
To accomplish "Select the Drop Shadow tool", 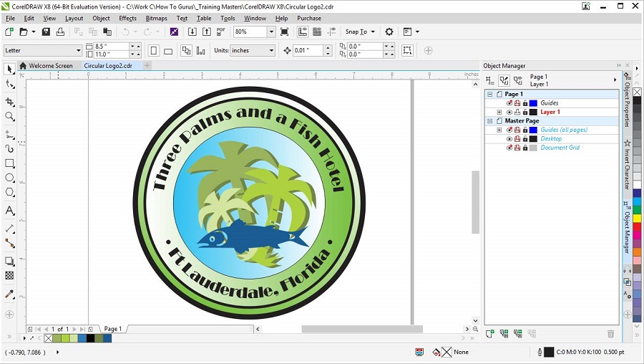I will point(10,261).
